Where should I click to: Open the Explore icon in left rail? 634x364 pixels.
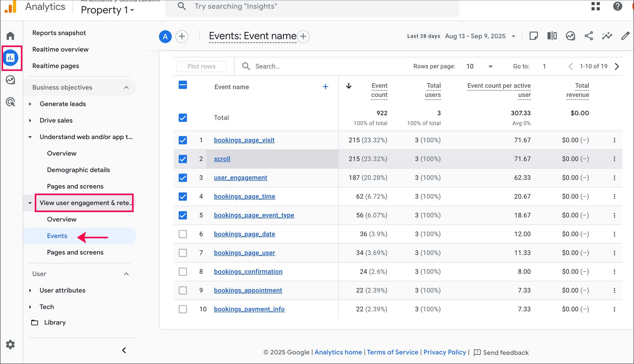click(x=10, y=80)
